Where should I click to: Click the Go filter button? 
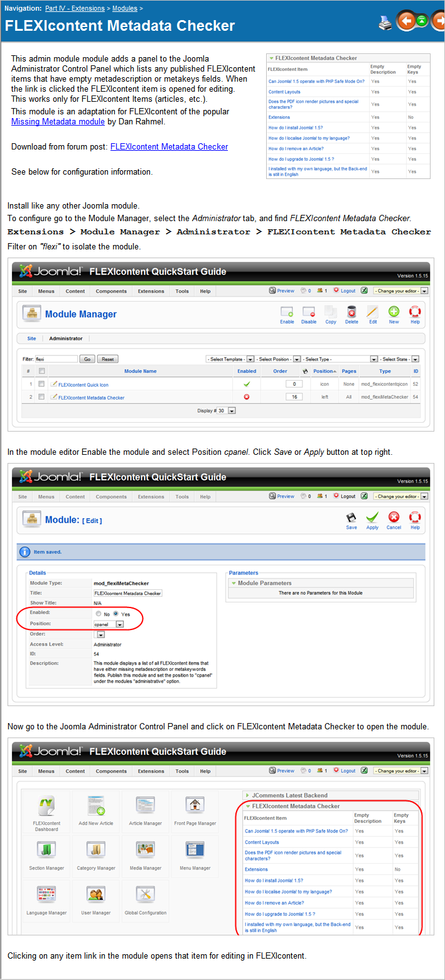[87, 359]
